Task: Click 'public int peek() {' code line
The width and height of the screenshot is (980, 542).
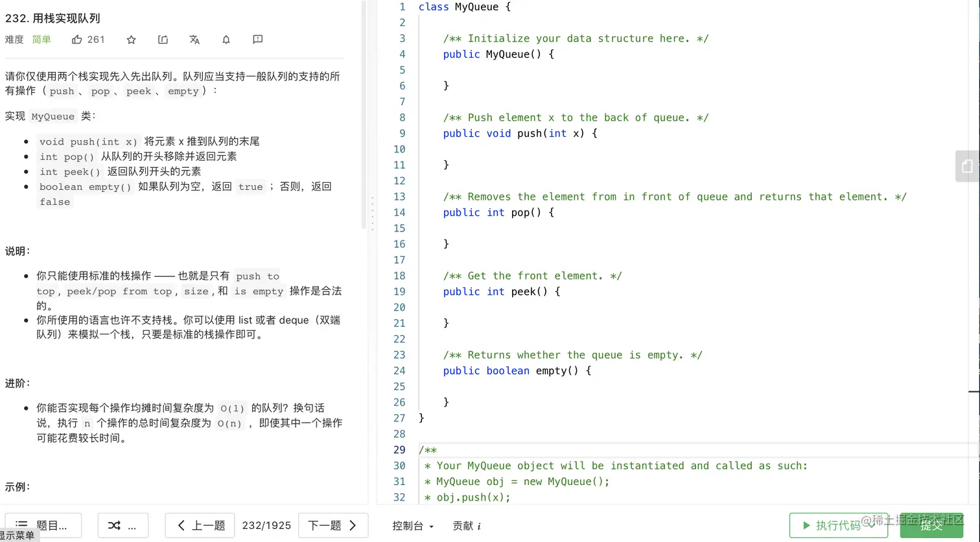Action: coord(502,292)
